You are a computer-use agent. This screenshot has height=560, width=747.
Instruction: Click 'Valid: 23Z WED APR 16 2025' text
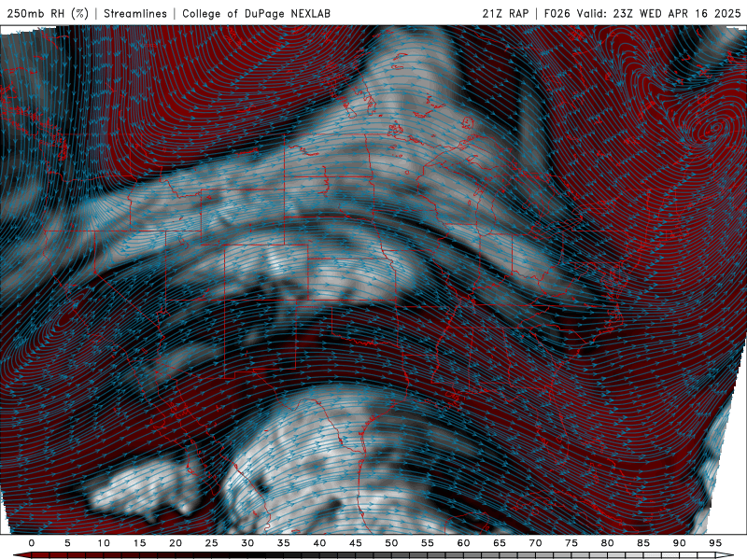click(659, 13)
